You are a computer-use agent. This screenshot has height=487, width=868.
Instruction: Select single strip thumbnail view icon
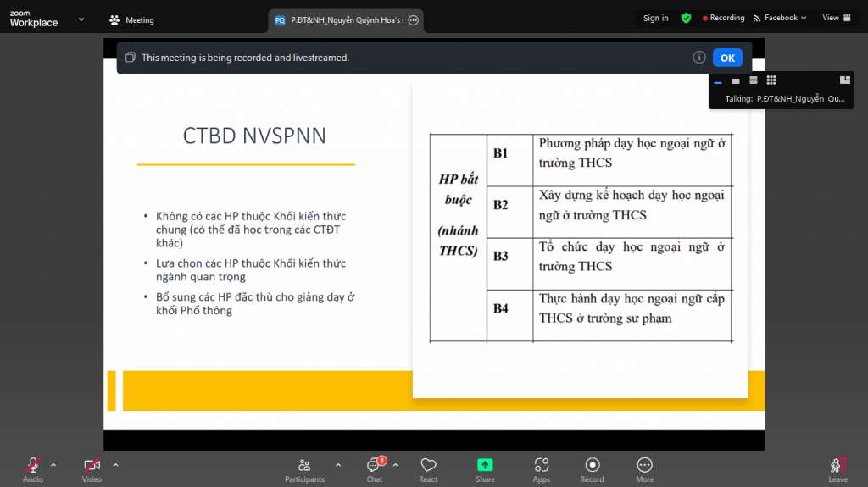tap(736, 80)
